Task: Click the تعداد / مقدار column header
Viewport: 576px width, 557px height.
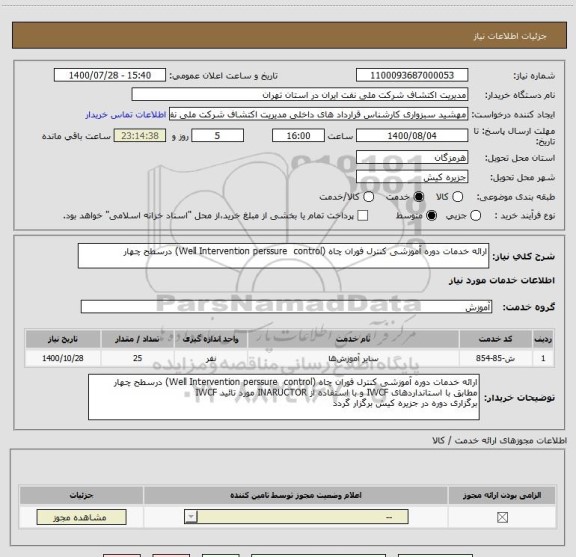Action: (137, 339)
